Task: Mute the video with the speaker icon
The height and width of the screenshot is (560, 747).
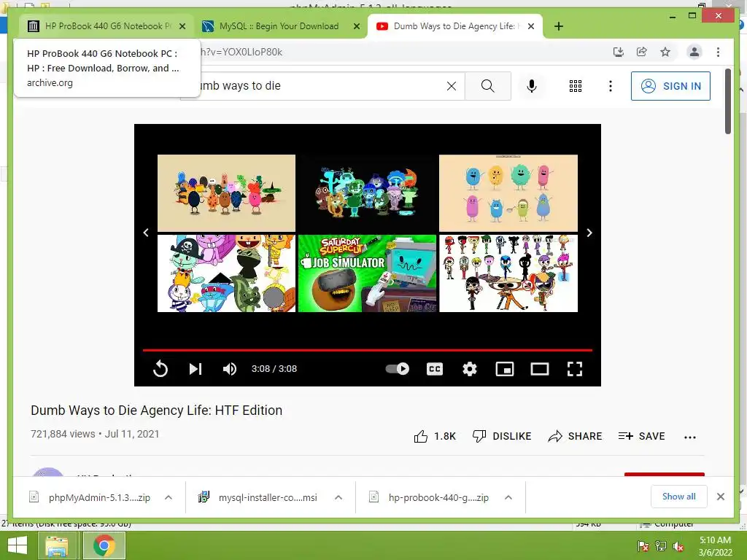Action: 230,369
